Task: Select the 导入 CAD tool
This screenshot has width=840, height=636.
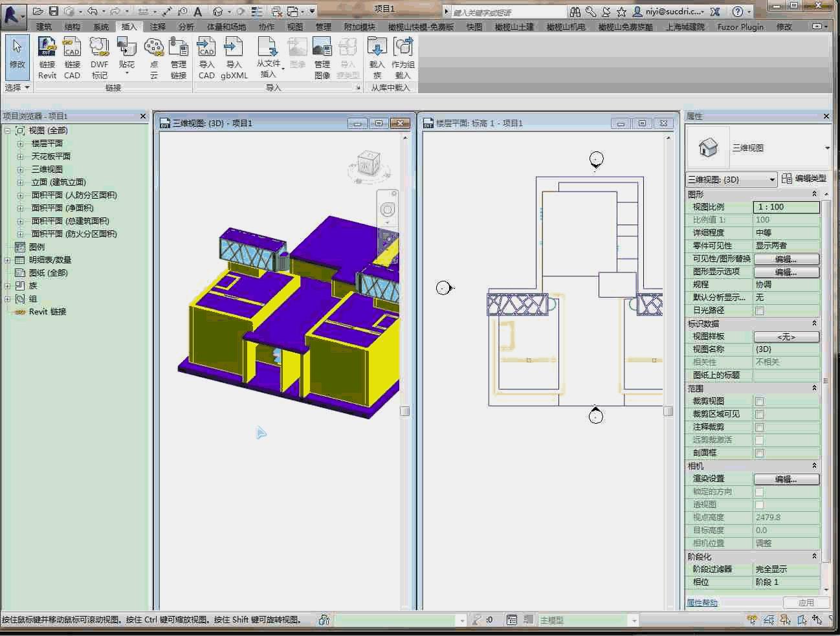Action: [206, 57]
